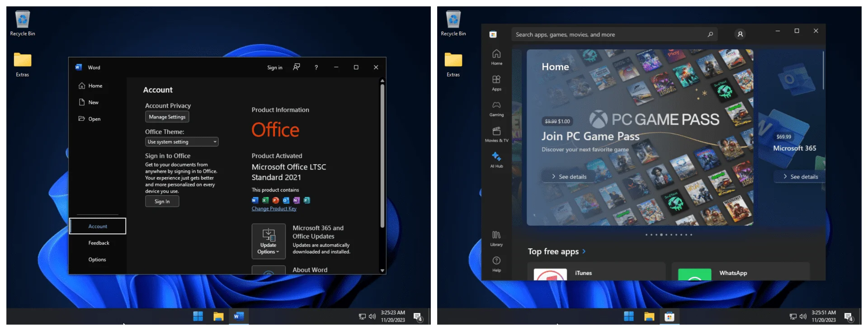The width and height of the screenshot is (868, 331).
Task: Open Library in the Store sidebar
Action: [x=496, y=239]
